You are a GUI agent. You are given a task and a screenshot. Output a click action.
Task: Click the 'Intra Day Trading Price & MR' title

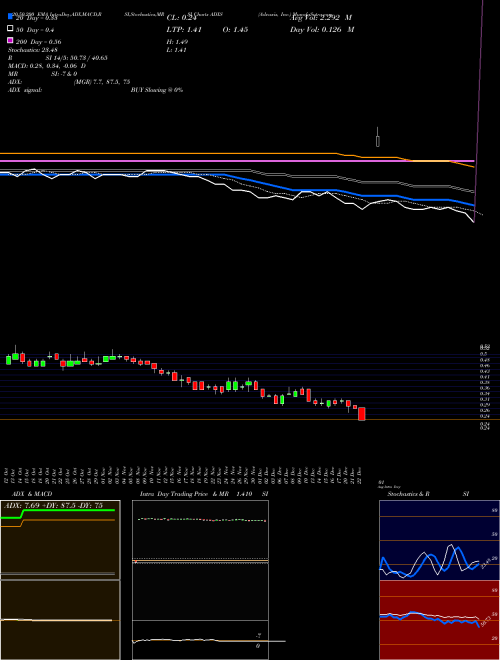pyautogui.click(x=184, y=494)
